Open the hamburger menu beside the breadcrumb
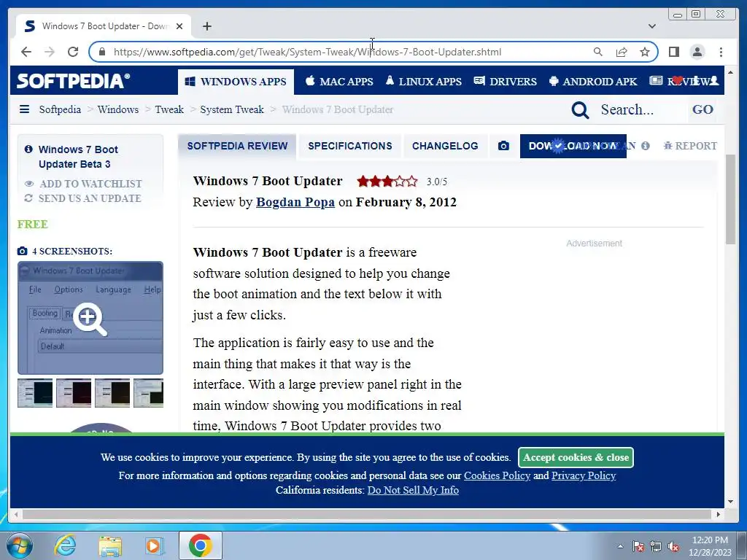 tap(24, 109)
